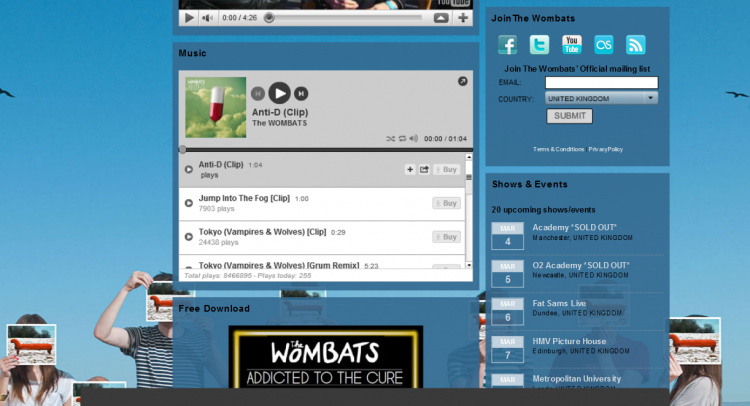This screenshot has width=750, height=406.
Task: Click the Anti-D (Clip) title in player
Action: (280, 112)
